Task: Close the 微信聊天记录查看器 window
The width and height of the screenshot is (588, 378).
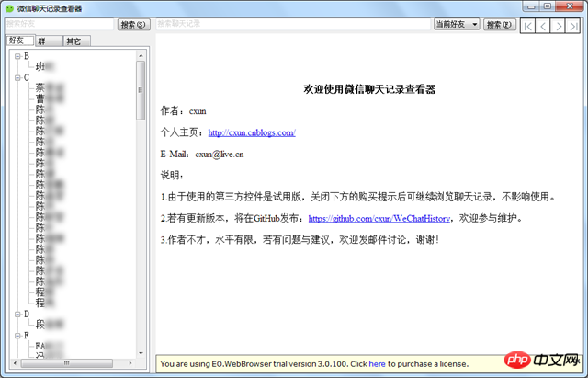Action: (x=570, y=6)
